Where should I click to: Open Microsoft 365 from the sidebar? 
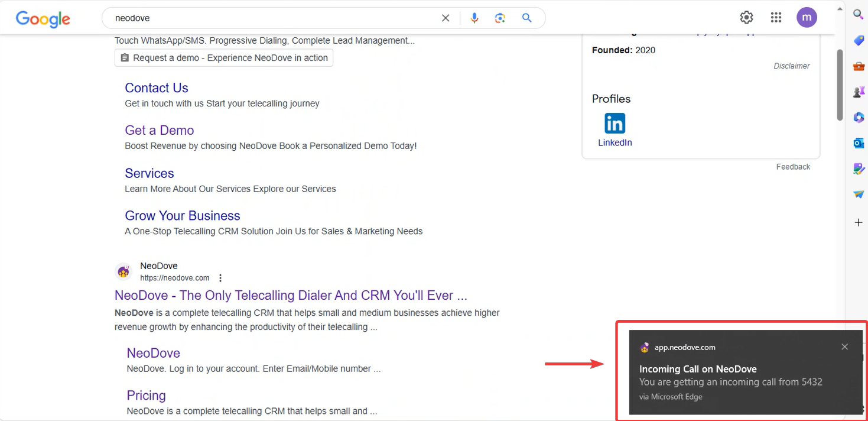tap(859, 118)
